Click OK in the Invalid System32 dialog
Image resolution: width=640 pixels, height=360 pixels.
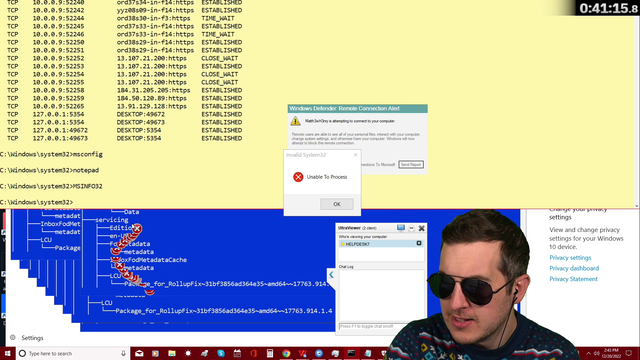click(x=337, y=204)
